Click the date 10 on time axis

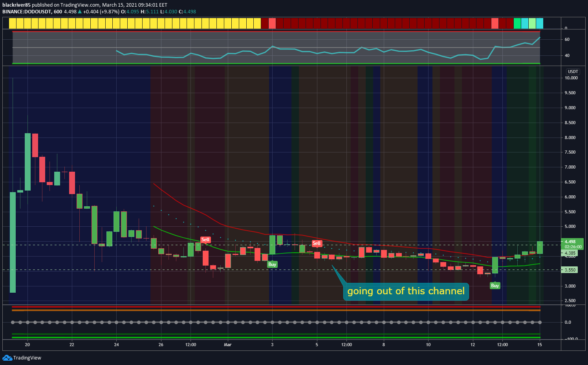[x=428, y=345]
